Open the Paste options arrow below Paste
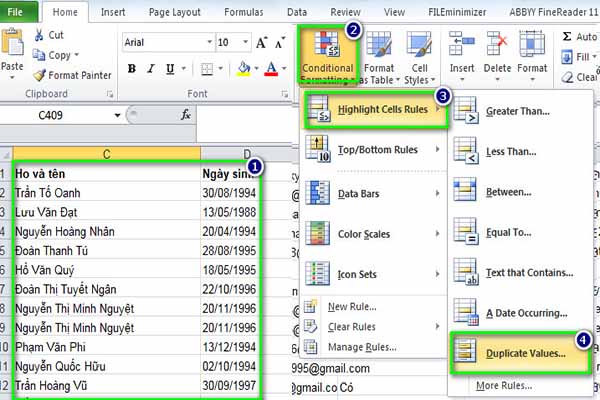The height and width of the screenshot is (400, 600). 12,78
